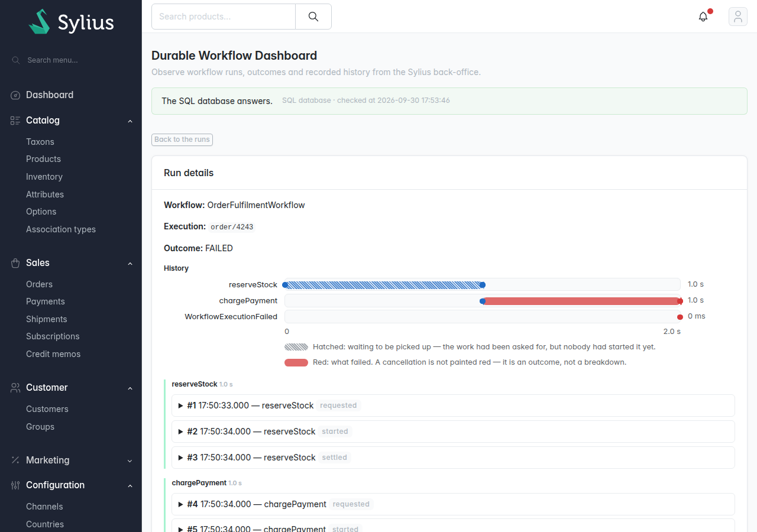This screenshot has height=532, width=757.
Task: Open the user avatar menu
Action: 738,17
